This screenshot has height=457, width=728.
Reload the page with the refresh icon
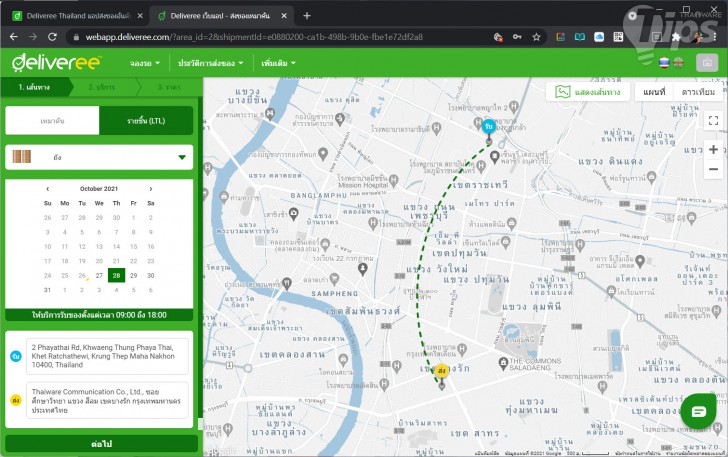pyautogui.click(x=52, y=37)
